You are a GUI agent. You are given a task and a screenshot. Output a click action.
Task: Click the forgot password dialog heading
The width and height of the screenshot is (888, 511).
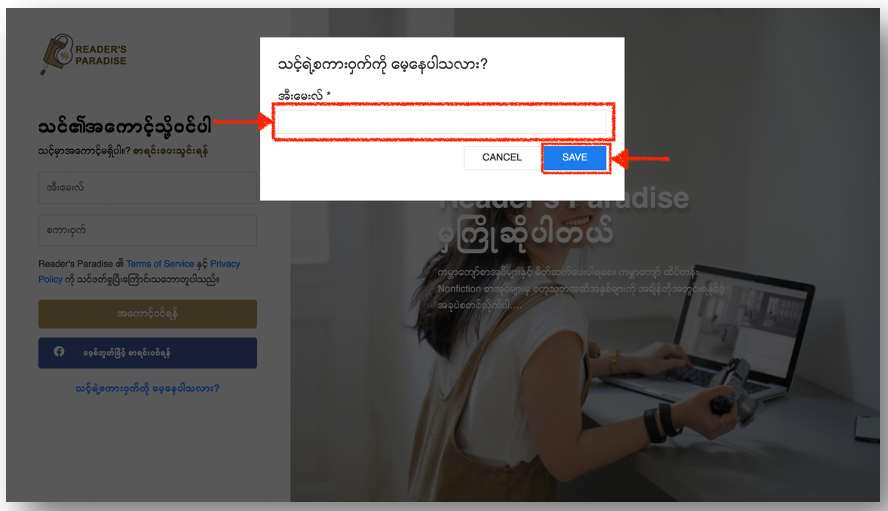383,64
